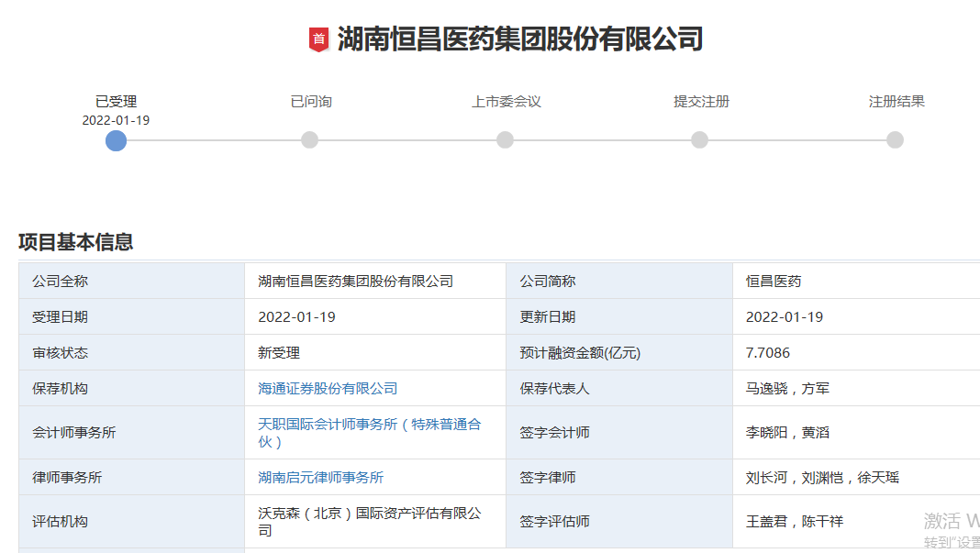The image size is (980, 553).
Task: Click the timeline date 2022-01-19
Action: [116, 120]
